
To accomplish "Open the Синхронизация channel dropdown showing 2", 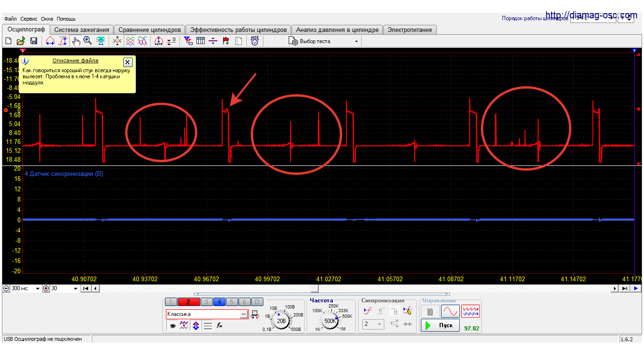I will pyautogui.click(x=373, y=324).
